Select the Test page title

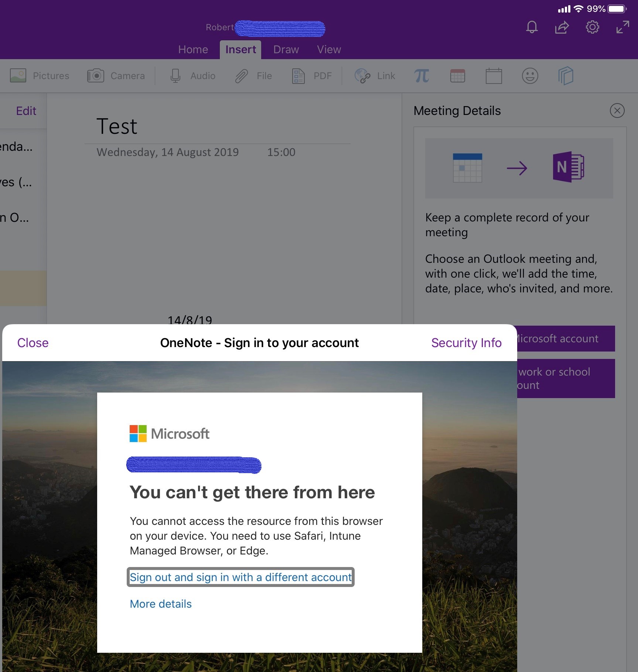(117, 126)
